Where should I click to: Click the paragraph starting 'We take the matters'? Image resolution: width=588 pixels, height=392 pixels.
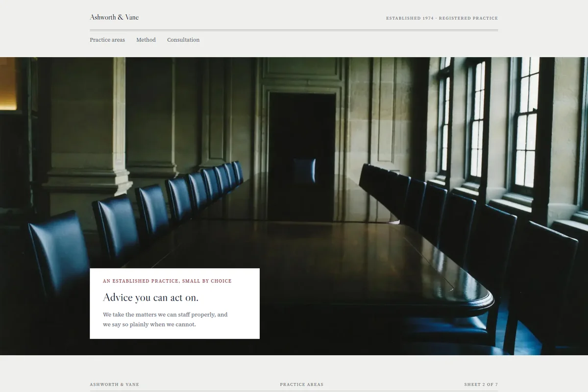165,319
